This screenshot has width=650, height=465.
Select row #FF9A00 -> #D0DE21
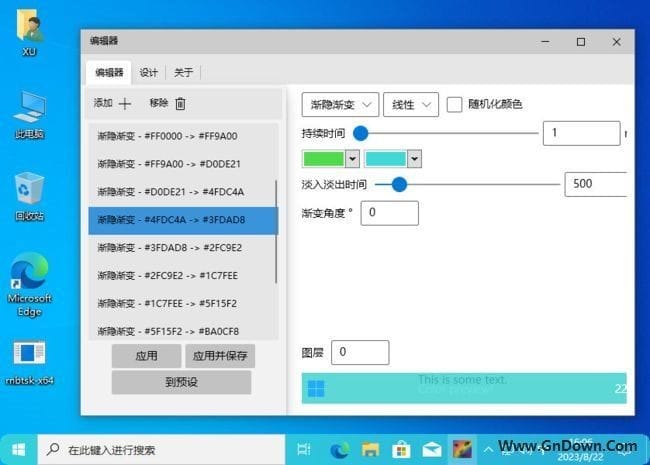[183, 164]
